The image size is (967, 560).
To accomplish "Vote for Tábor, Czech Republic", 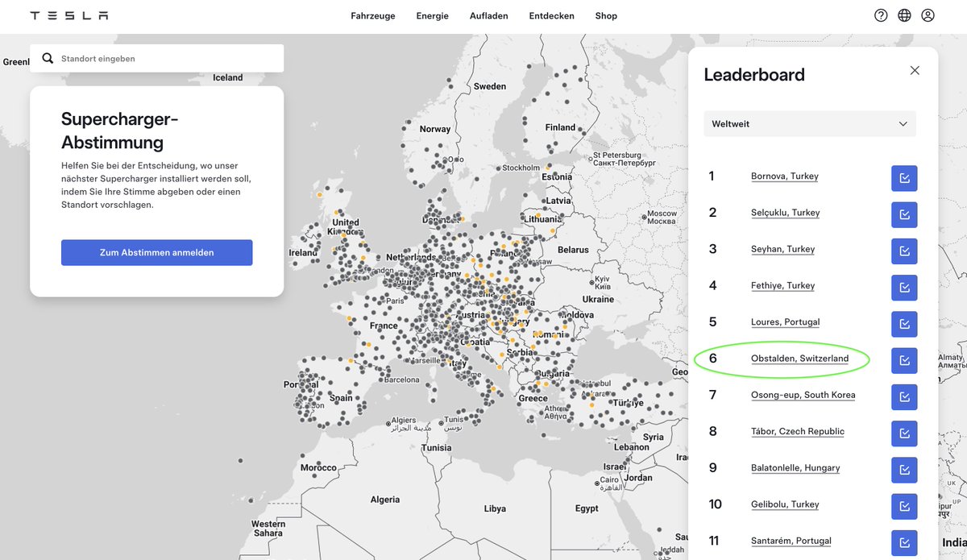I will coord(904,433).
